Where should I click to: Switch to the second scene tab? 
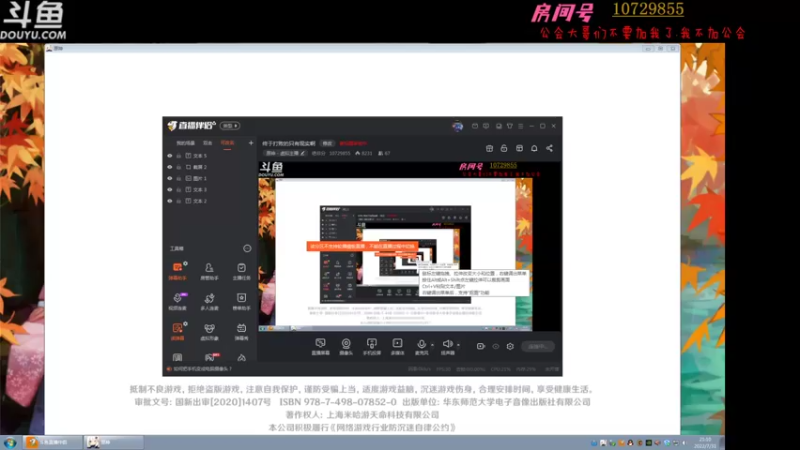208,143
